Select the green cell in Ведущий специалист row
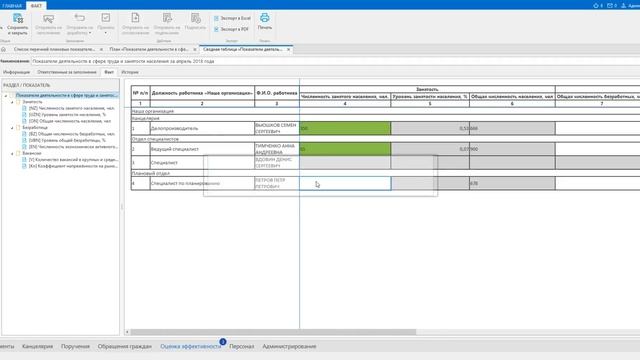640x360 pixels. pyautogui.click(x=345, y=149)
